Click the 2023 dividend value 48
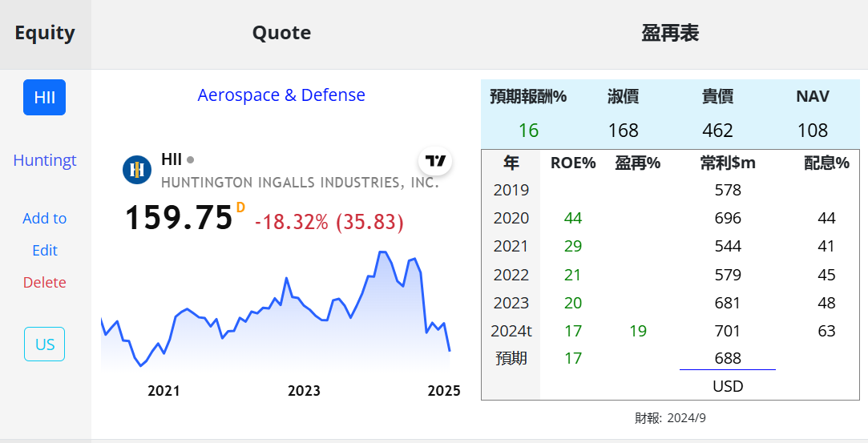868x443 pixels. [x=826, y=303]
